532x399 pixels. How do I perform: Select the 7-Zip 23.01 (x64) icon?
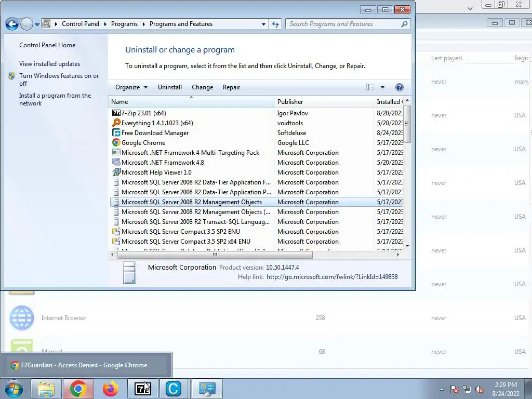click(x=116, y=113)
